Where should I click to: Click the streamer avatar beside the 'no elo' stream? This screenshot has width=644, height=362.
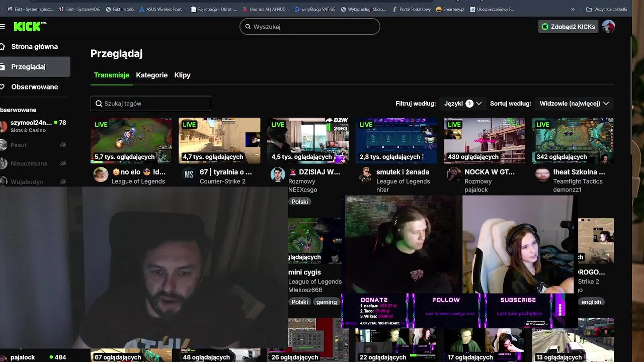(x=101, y=175)
